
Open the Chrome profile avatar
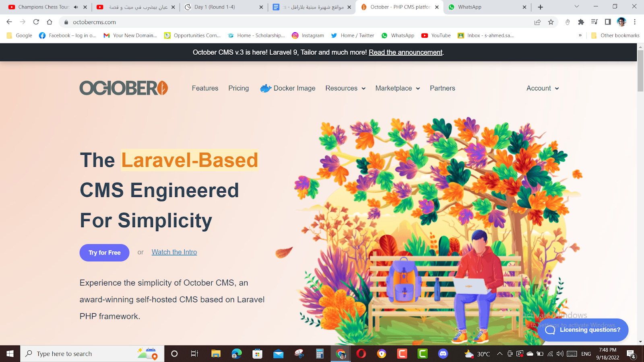click(x=621, y=22)
